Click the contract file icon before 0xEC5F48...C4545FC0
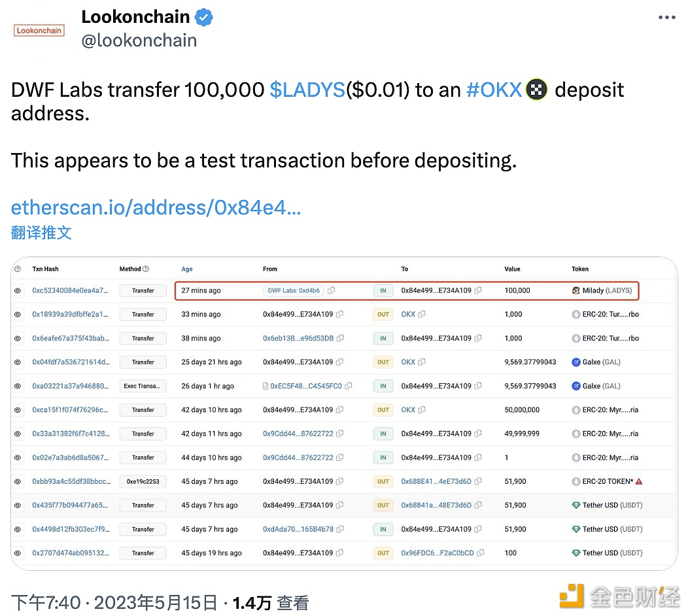 [266, 386]
